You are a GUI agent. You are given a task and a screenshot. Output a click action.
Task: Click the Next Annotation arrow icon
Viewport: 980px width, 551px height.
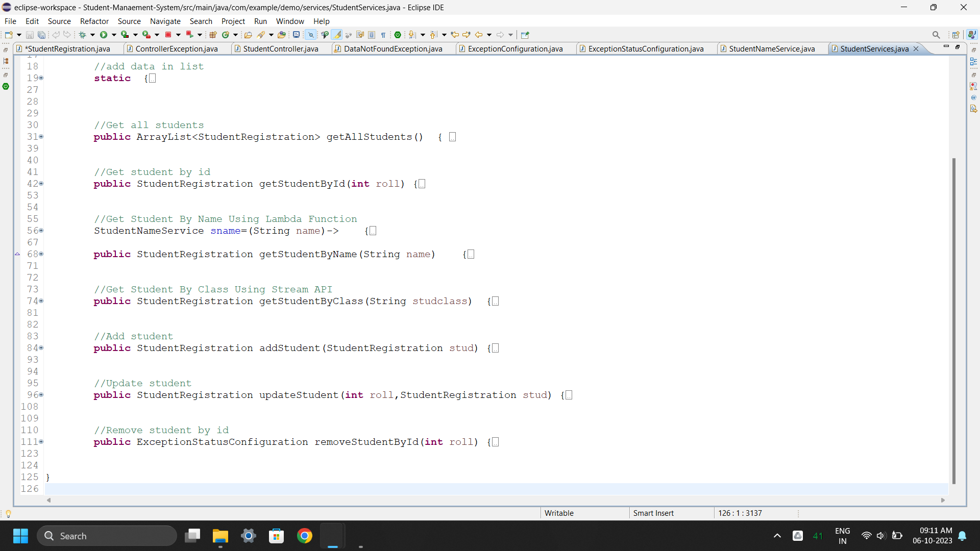click(x=412, y=35)
